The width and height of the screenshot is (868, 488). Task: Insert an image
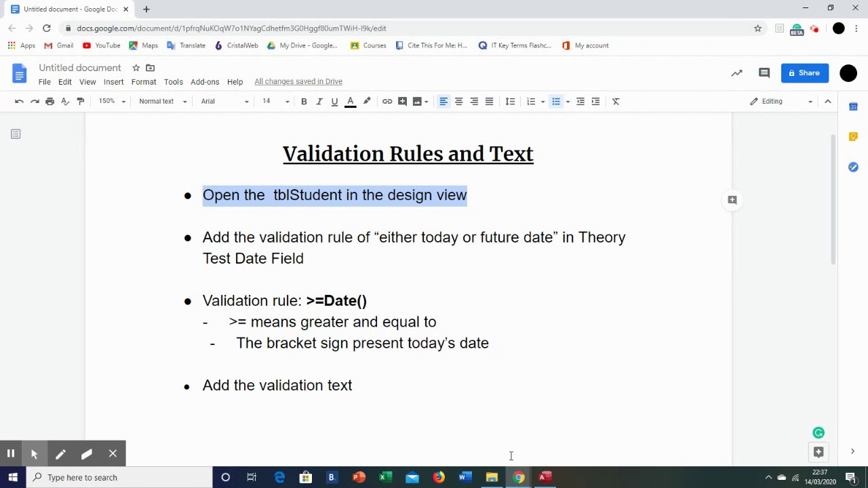pos(417,102)
